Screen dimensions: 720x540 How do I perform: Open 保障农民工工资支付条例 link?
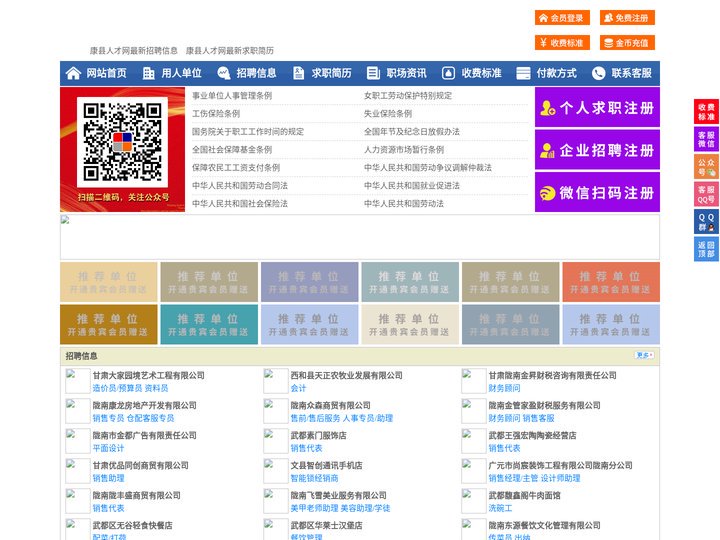(236, 168)
